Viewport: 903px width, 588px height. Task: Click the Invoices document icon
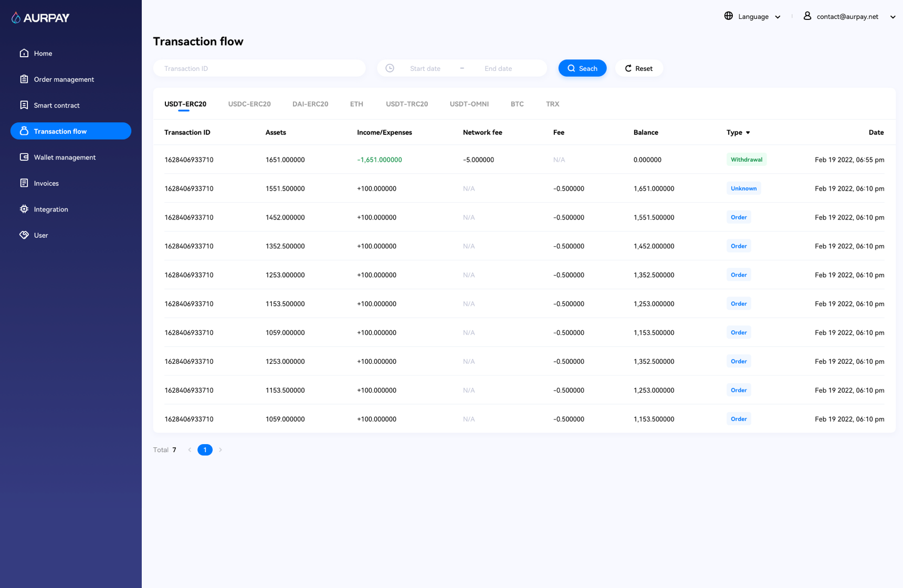[24, 183]
